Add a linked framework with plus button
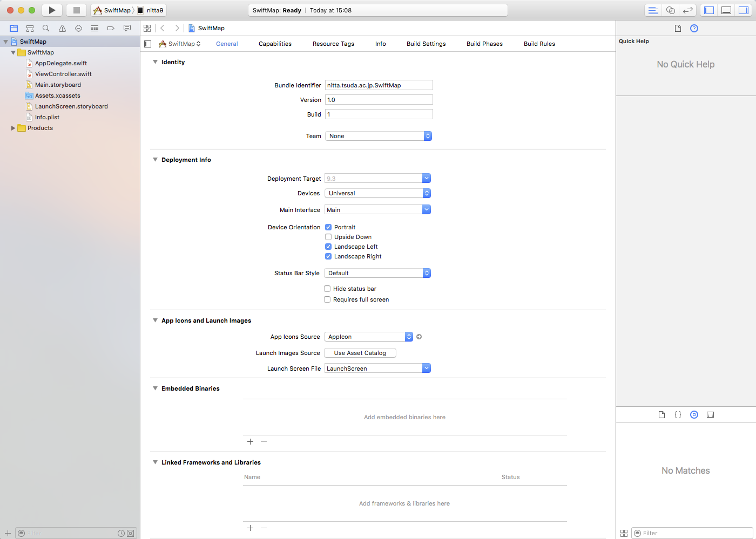The width and height of the screenshot is (756, 539). [250, 528]
